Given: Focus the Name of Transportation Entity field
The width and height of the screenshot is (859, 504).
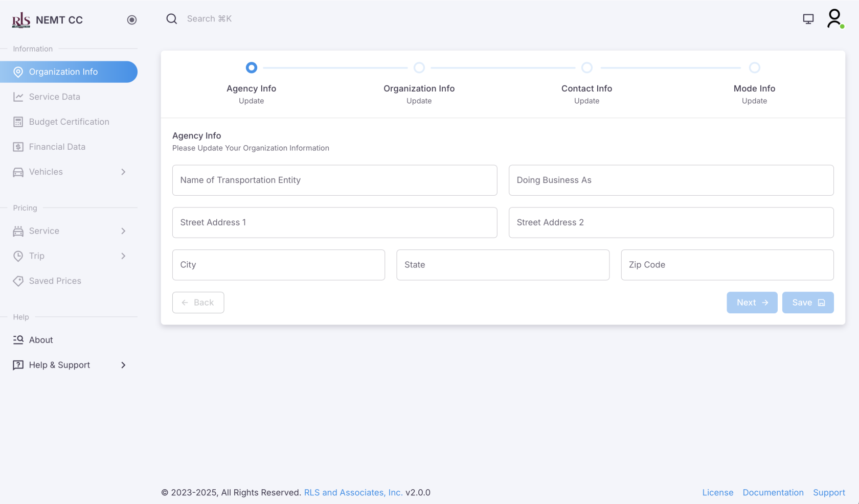Looking at the screenshot, I should (334, 180).
